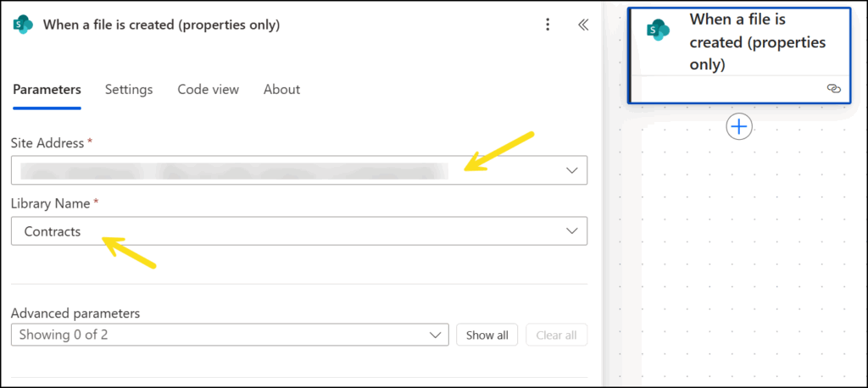Open the Code view tab
This screenshot has height=388, width=868.
[x=208, y=89]
